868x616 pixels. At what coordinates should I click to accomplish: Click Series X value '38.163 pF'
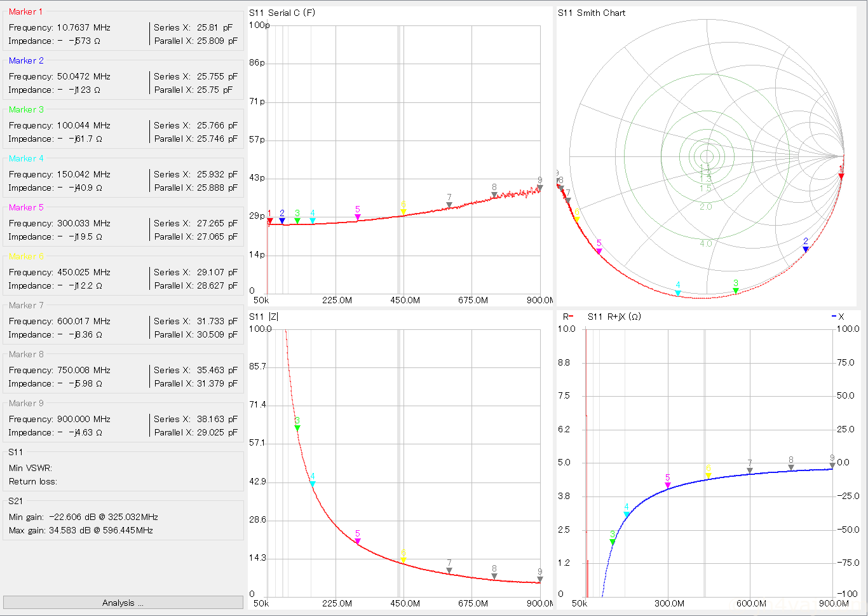217,419
